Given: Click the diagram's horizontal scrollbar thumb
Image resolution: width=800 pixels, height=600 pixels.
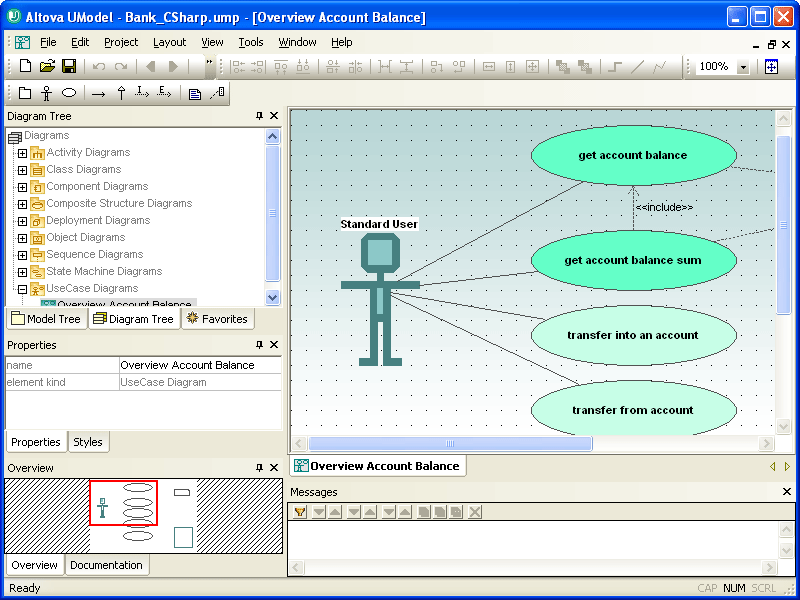Looking at the screenshot, I should tap(450, 443).
